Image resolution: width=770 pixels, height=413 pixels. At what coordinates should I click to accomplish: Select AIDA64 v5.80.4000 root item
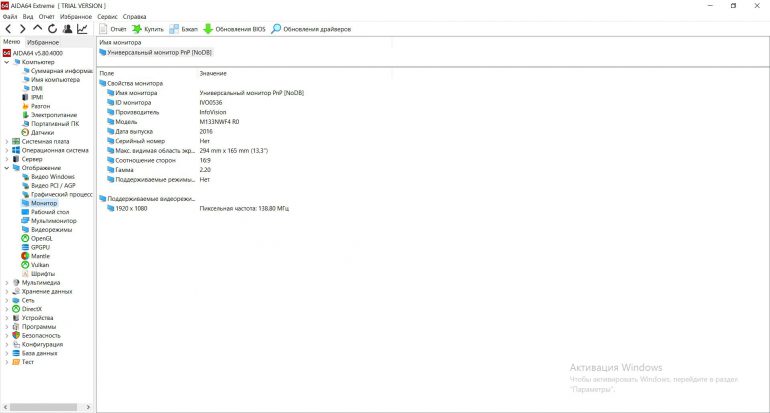click(33, 53)
